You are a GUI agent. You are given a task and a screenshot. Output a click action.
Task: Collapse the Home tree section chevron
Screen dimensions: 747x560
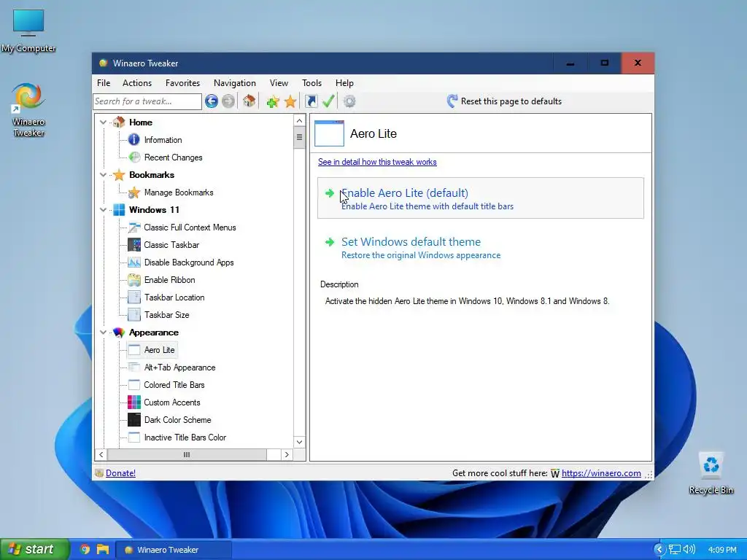pyautogui.click(x=103, y=122)
